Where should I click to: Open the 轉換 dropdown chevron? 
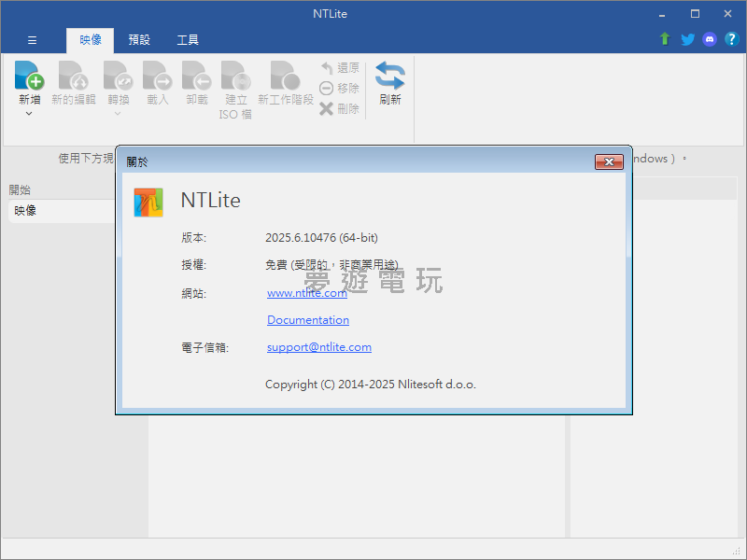(x=118, y=113)
